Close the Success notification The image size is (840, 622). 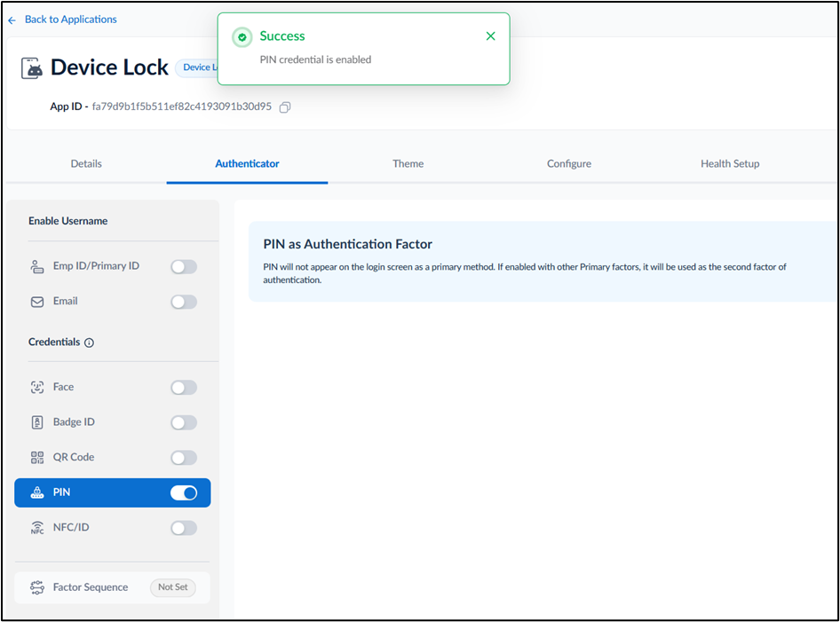click(x=490, y=35)
